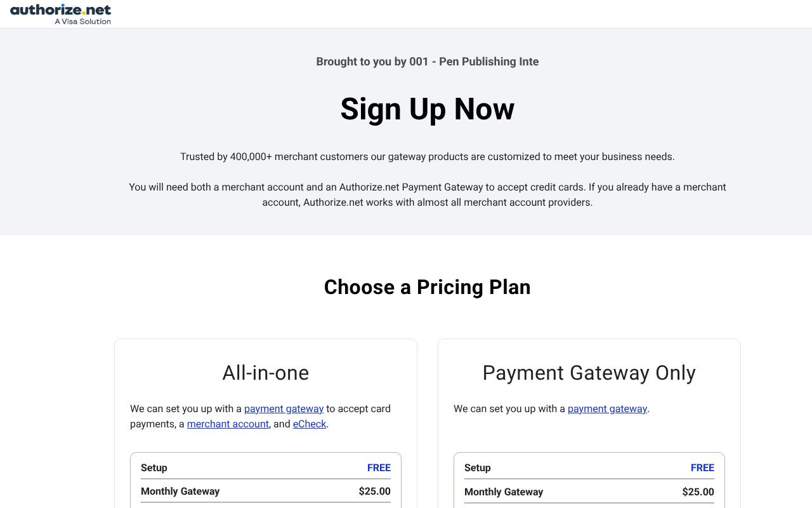The width and height of the screenshot is (812, 508).
Task: Click the 'Choose a Pricing Plan' heading
Action: [427, 287]
